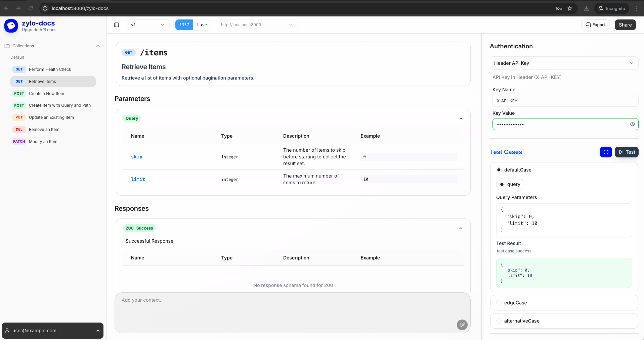Open Update an Existing Item endpoint

click(53, 117)
